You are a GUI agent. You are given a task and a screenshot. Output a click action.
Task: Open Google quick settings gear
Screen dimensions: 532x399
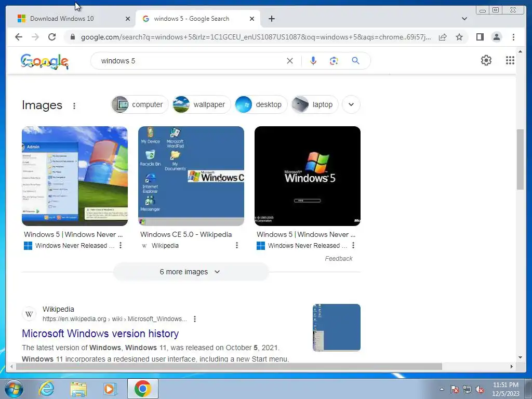(486, 60)
